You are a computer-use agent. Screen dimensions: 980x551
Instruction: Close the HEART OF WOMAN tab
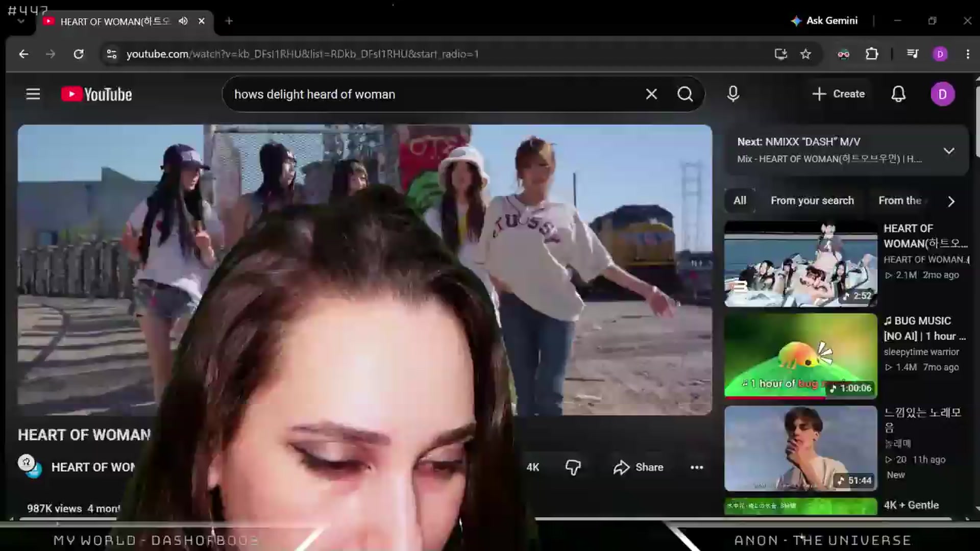pos(201,21)
